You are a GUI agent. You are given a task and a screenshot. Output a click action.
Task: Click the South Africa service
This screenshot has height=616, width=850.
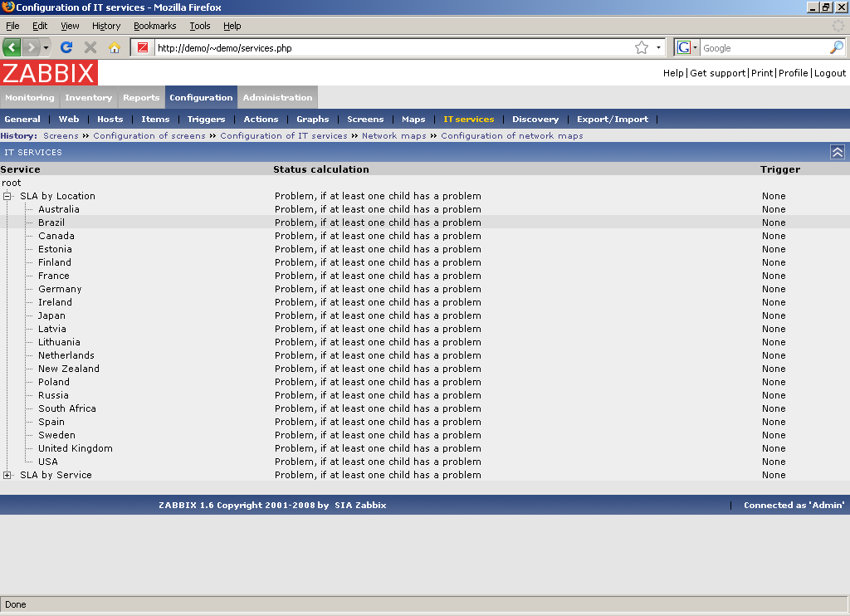(67, 408)
